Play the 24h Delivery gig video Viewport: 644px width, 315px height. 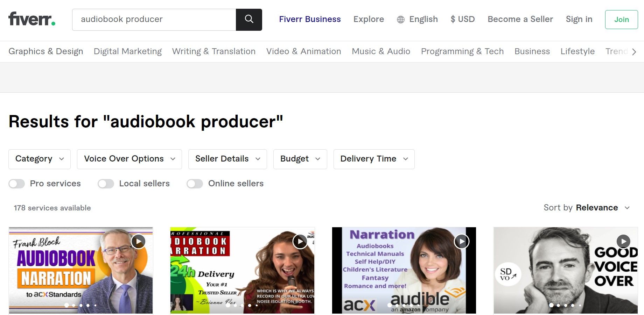click(x=300, y=241)
